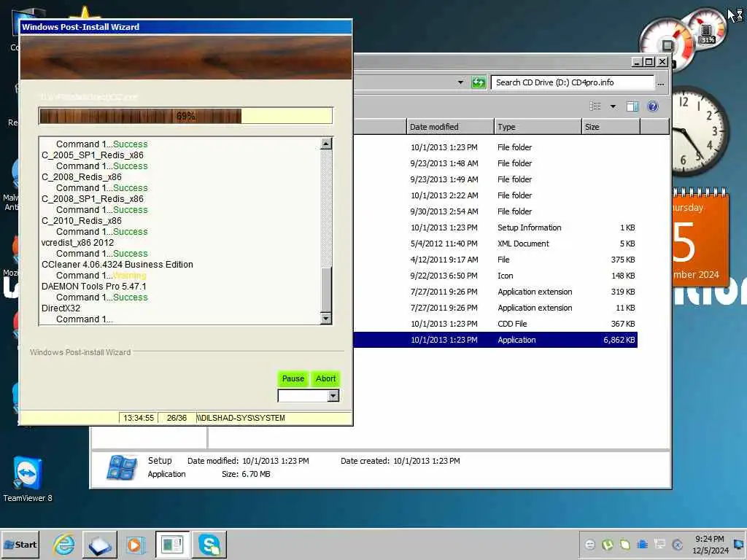Open Internet Explorer from the taskbar
Viewport: 747px width, 560px height.
(x=64, y=544)
